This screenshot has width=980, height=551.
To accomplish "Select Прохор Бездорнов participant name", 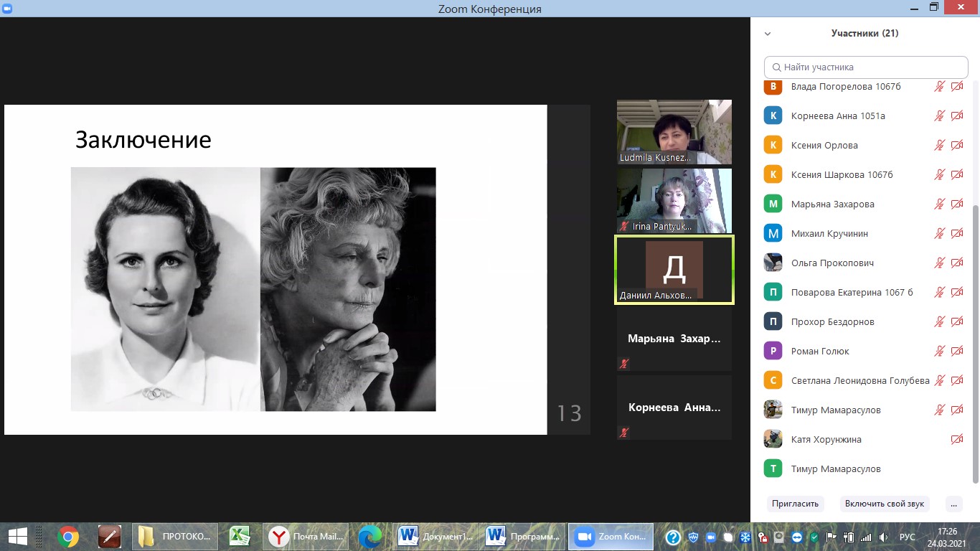I will pos(833,322).
